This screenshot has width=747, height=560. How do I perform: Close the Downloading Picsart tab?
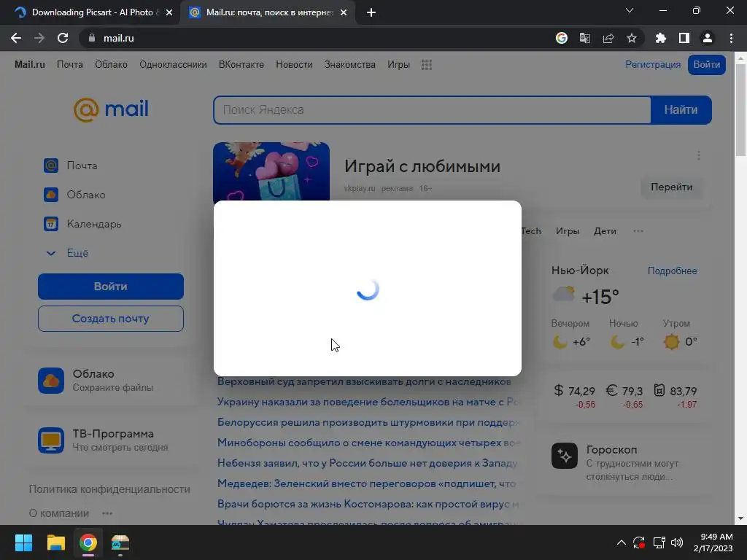tap(169, 12)
